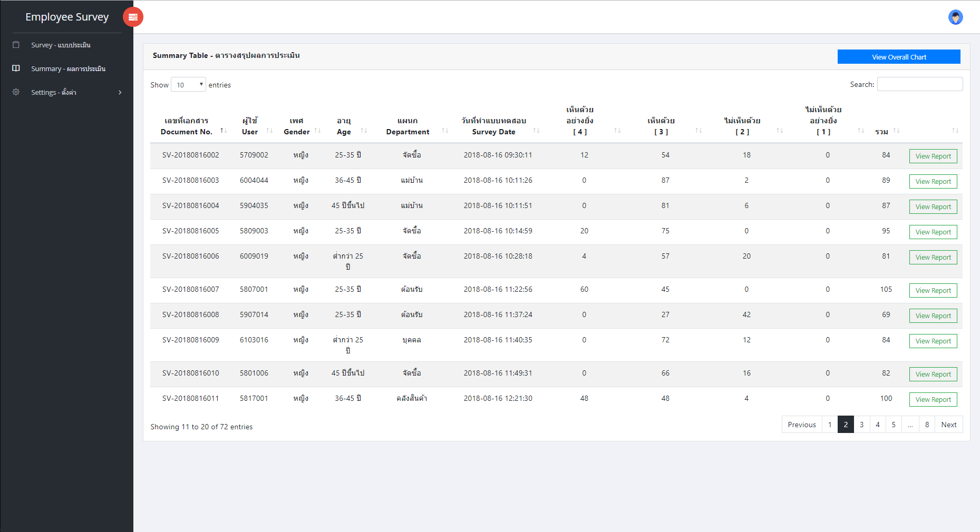This screenshot has width=980, height=532.
Task: Open the user avatar profile menu
Action: pyautogui.click(x=955, y=17)
